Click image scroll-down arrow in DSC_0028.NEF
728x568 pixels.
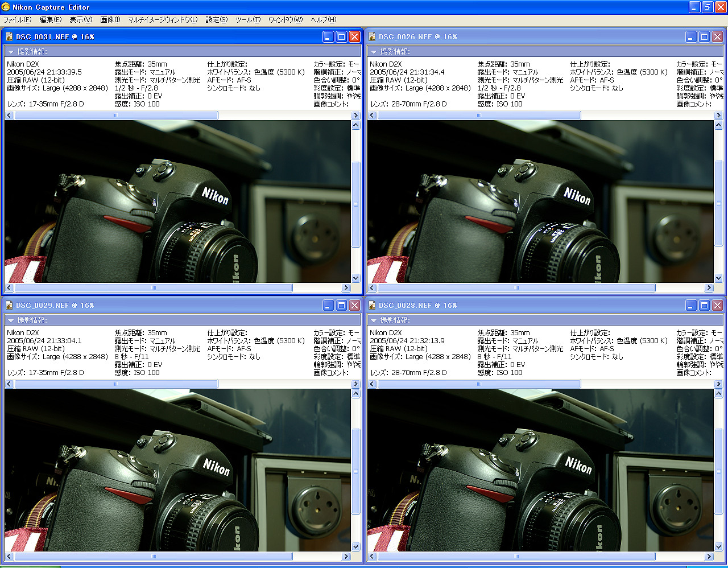tap(719, 547)
